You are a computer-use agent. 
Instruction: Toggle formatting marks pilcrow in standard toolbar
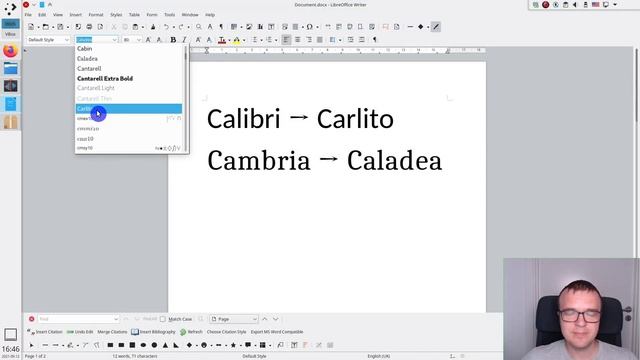221,27
